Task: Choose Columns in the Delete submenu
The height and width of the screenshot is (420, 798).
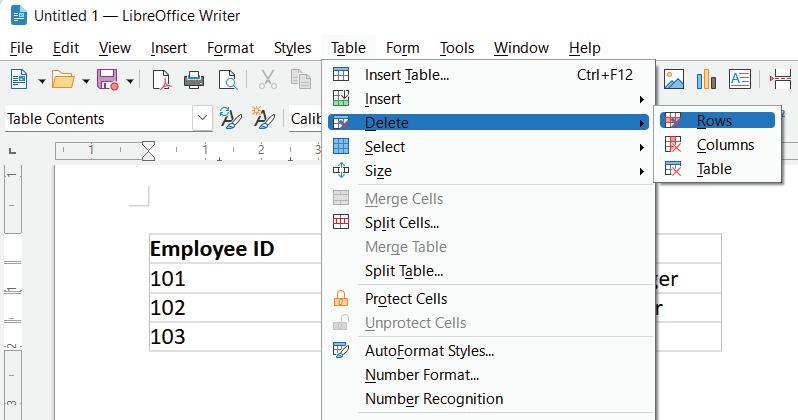Action: [x=725, y=145]
